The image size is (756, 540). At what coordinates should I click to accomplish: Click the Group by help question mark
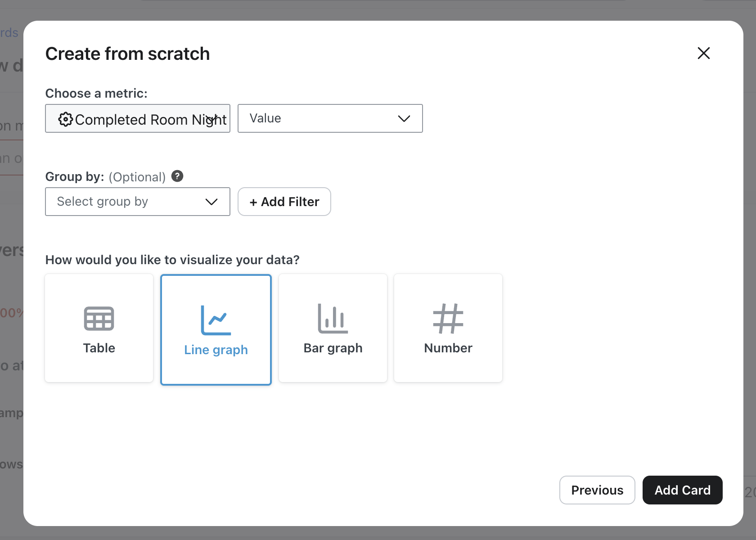(x=177, y=176)
